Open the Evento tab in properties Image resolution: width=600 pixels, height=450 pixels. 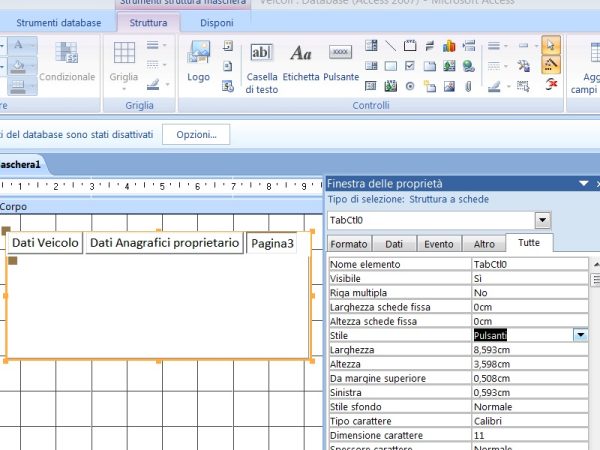[x=438, y=244]
